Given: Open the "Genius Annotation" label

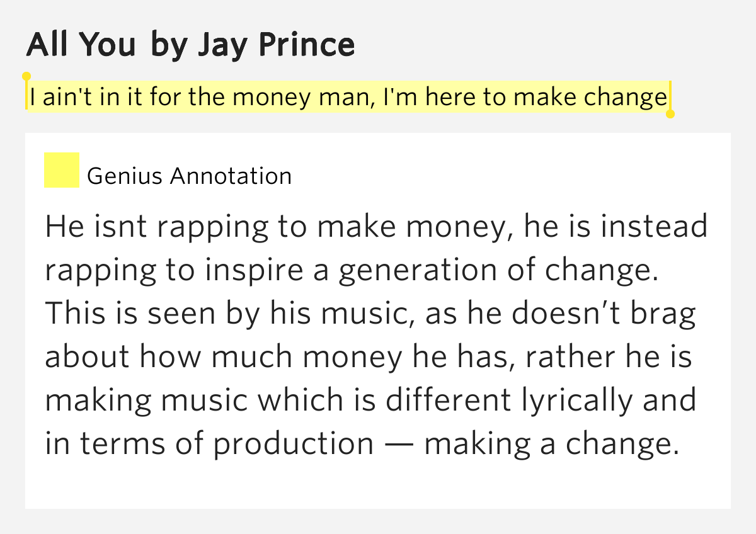Looking at the screenshot, I should pos(189,176).
